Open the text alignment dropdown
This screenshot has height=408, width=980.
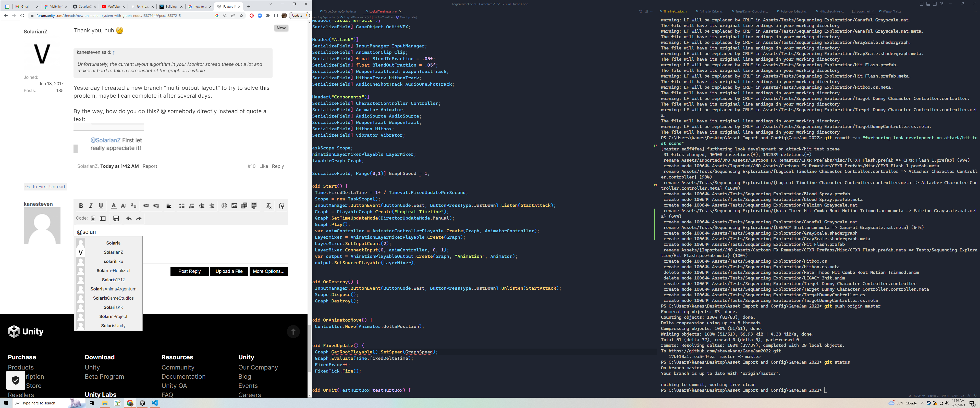point(169,206)
